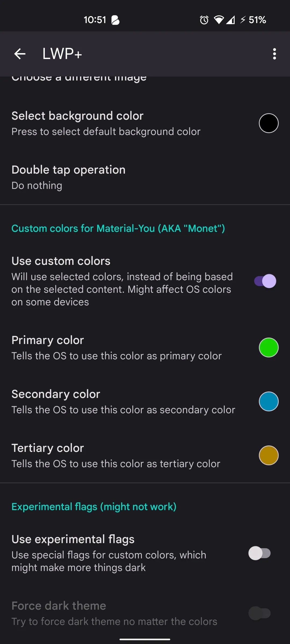Tap the Custom colors for Material-You heading
Image resolution: width=290 pixels, height=644 pixels.
click(x=118, y=228)
